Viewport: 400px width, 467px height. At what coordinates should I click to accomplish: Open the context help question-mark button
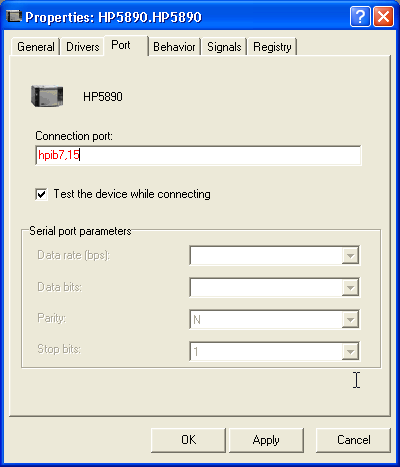(360, 16)
